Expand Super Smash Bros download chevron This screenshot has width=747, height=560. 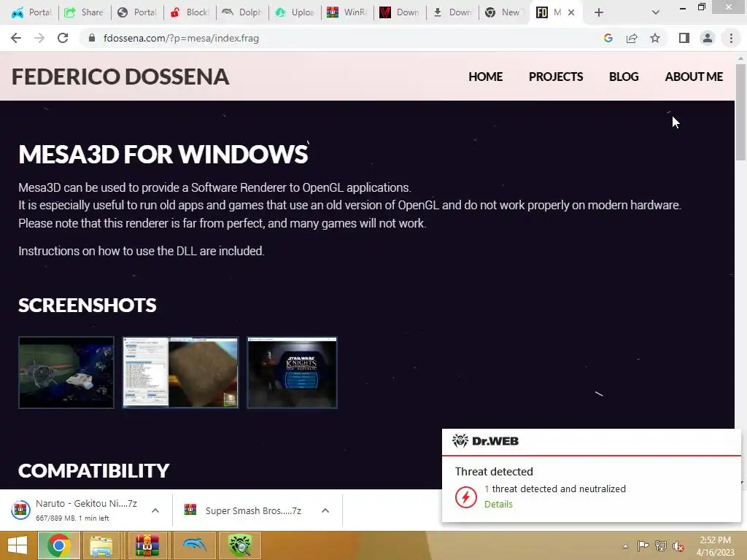(325, 510)
